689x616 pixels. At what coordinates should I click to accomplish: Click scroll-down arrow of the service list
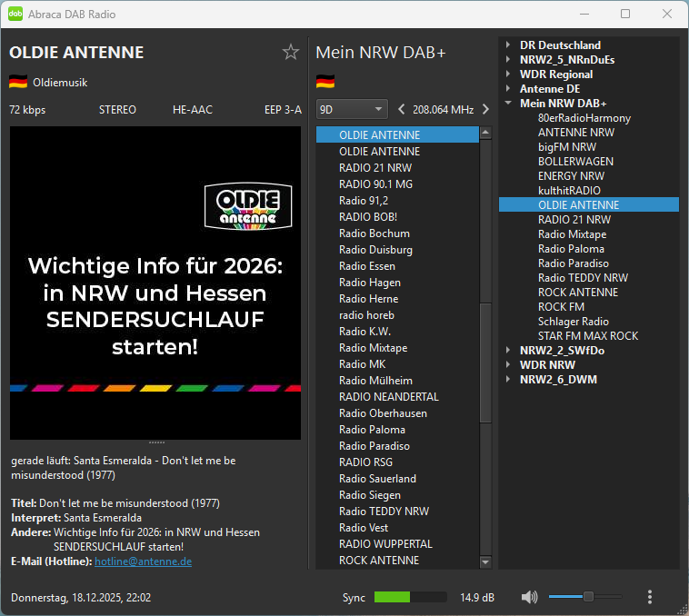click(485, 562)
